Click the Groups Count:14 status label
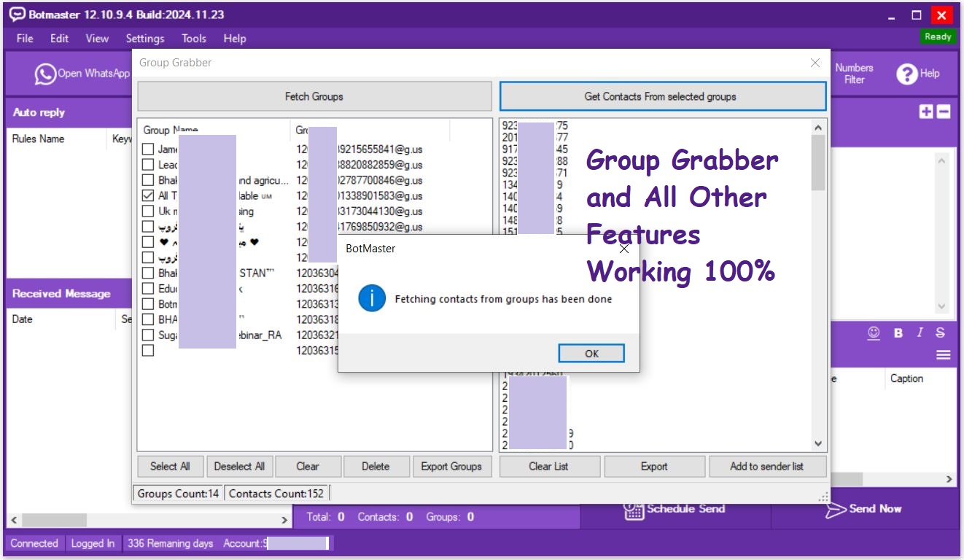964x560 pixels. tap(178, 494)
